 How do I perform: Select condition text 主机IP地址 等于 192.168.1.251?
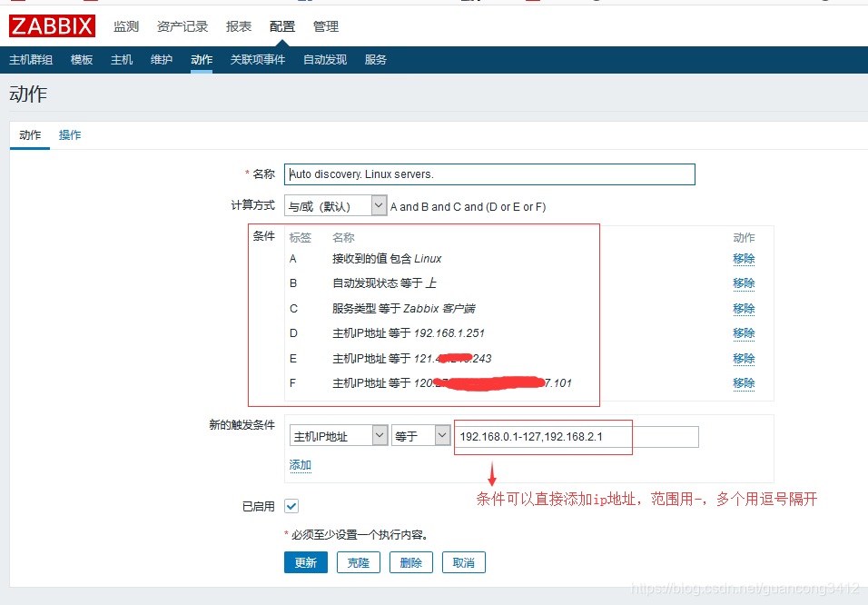coord(408,333)
